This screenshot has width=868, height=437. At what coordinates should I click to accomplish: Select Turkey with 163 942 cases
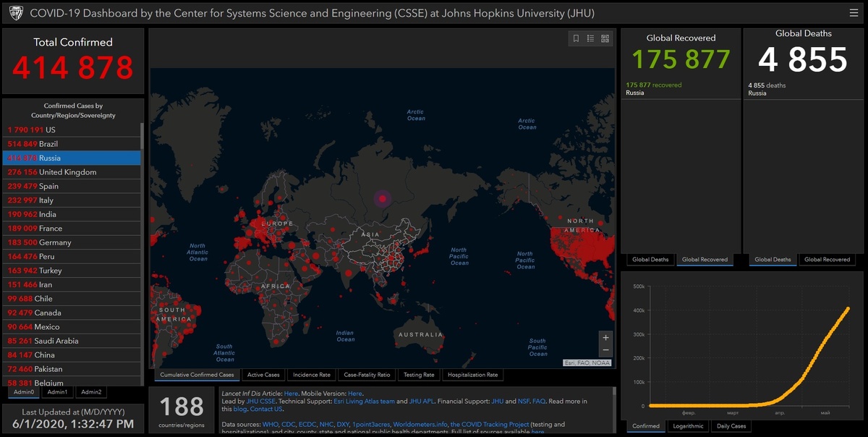click(72, 271)
